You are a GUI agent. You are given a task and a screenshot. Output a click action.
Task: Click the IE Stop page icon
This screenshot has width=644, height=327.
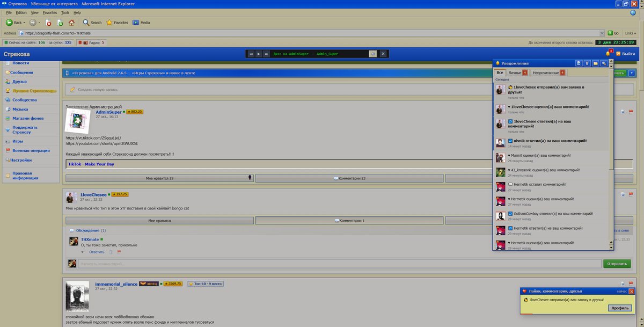click(x=48, y=23)
